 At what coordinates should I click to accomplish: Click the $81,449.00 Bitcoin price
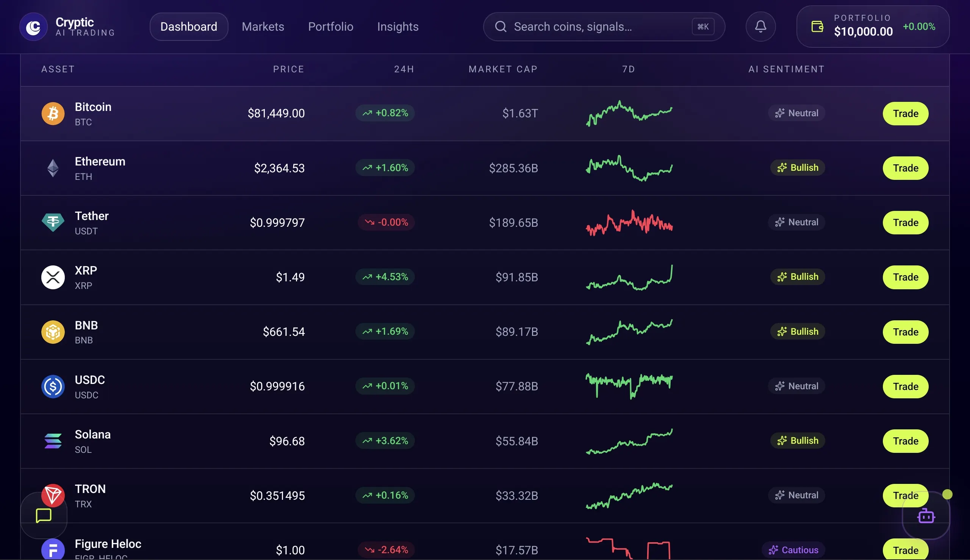(x=276, y=114)
